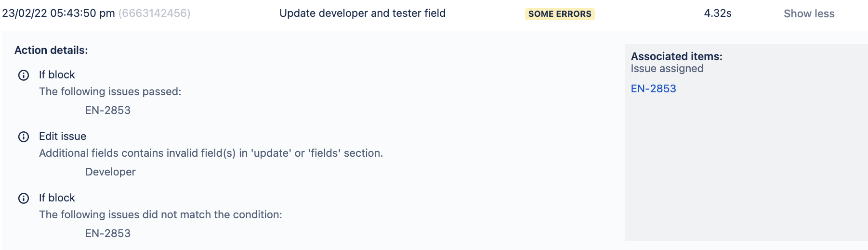This screenshot has width=868, height=250.
Task: Click the timestamp 23/02/22 05:43:50 pm
Action: pos(58,13)
